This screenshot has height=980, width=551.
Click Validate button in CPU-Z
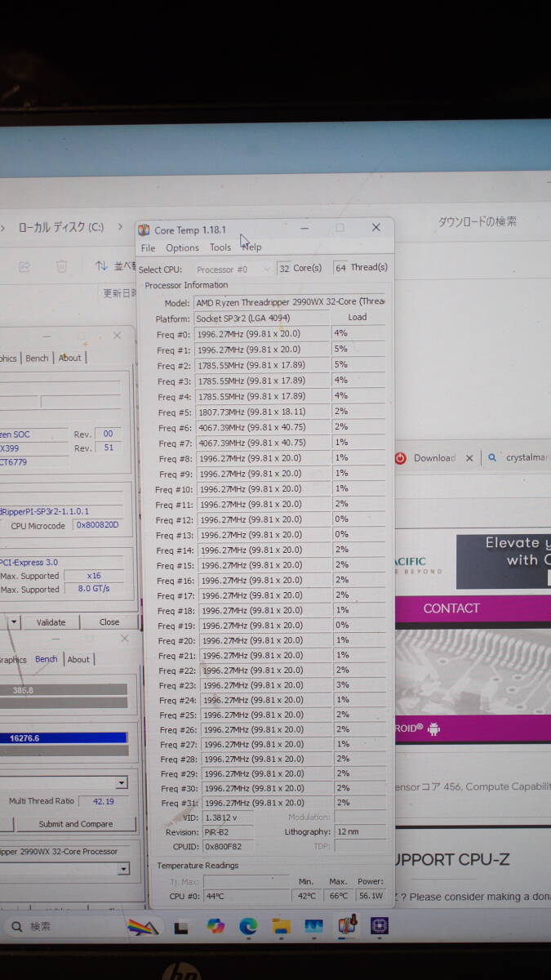pos(51,622)
